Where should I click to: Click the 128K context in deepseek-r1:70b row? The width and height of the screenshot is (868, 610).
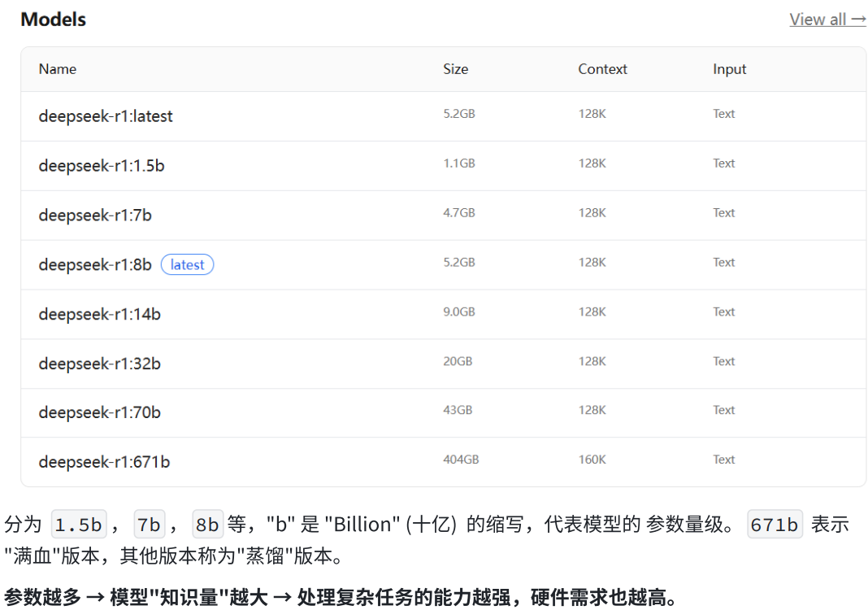pos(592,410)
